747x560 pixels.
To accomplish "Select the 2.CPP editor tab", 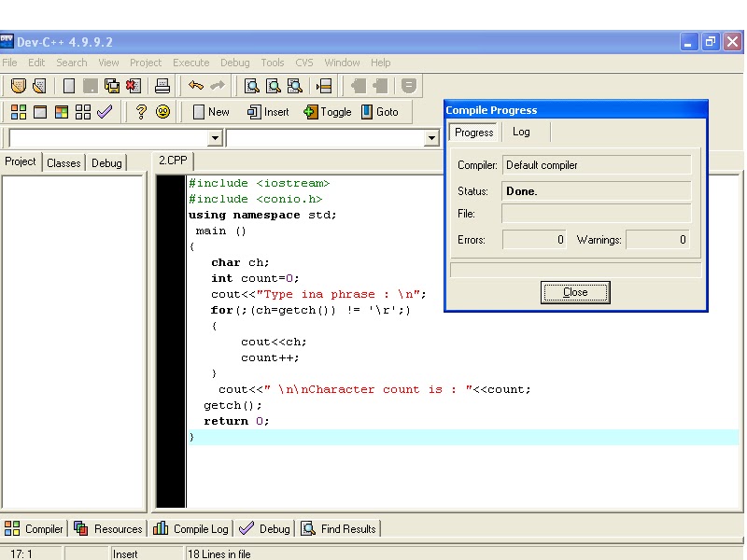I will [173, 161].
